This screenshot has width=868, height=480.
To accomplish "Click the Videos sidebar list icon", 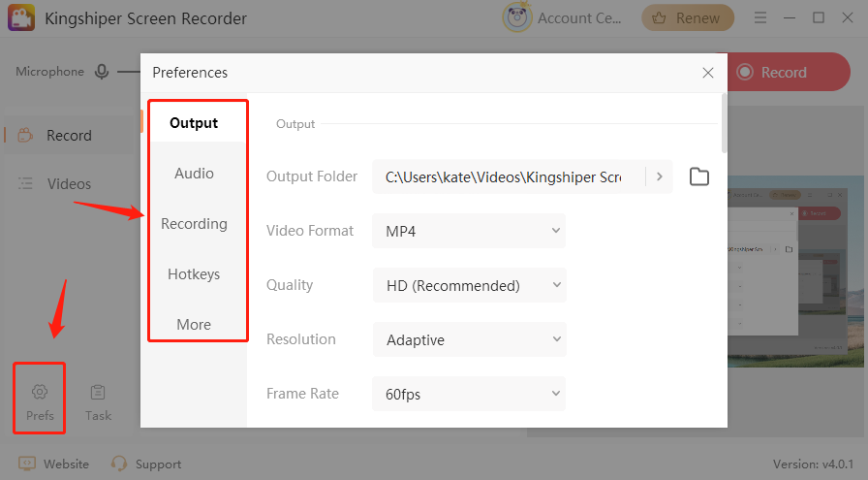I will pos(25,183).
